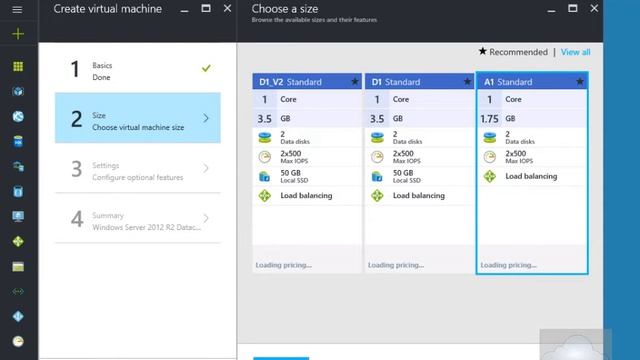Viewport: 640px width, 360px height.
Task: Expand the Size step chevron
Action: click(206, 118)
